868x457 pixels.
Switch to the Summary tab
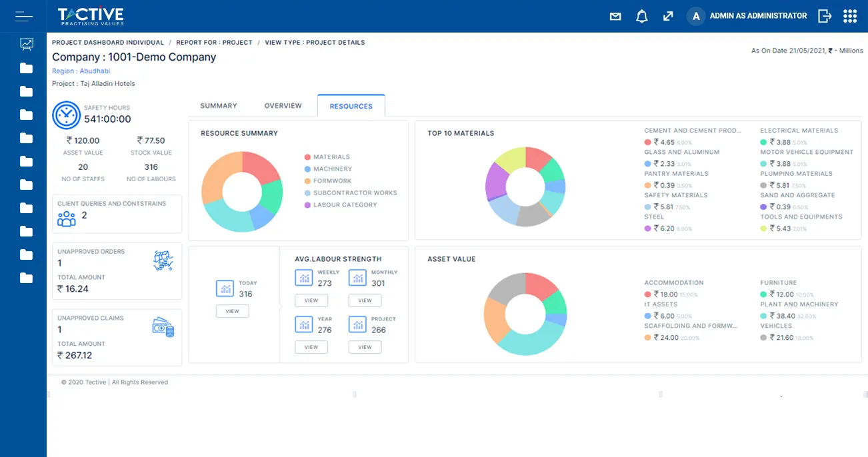(219, 106)
